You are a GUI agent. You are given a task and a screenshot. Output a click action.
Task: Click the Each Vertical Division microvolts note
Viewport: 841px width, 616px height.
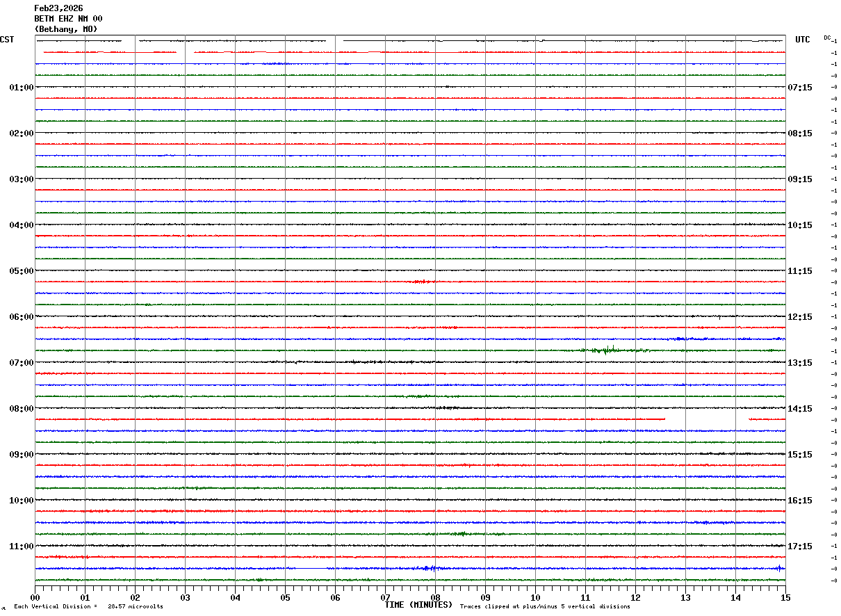tap(88, 607)
